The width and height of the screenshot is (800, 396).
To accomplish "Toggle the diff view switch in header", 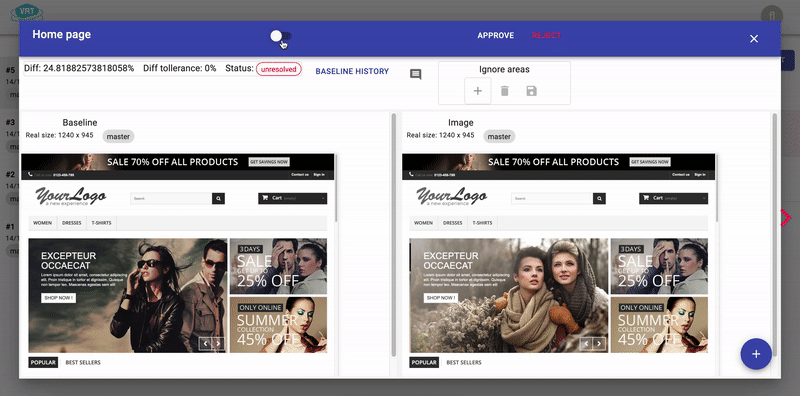I will pyautogui.click(x=281, y=36).
